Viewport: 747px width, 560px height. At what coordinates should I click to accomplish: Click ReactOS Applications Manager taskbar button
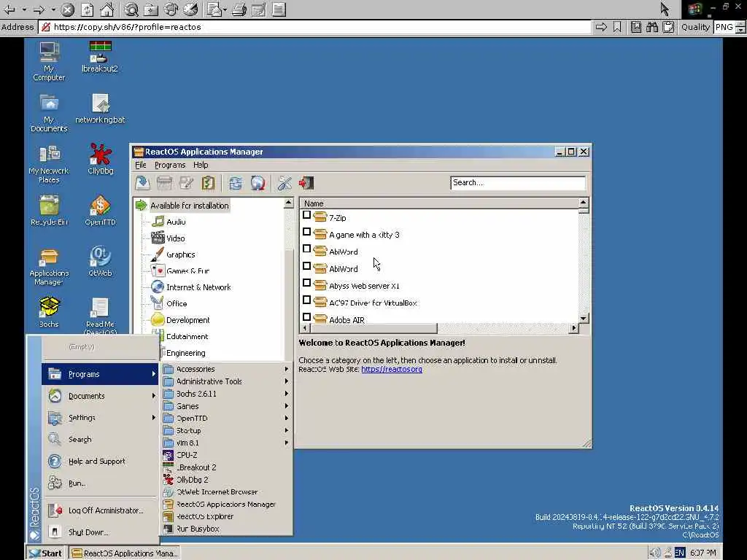(x=124, y=553)
